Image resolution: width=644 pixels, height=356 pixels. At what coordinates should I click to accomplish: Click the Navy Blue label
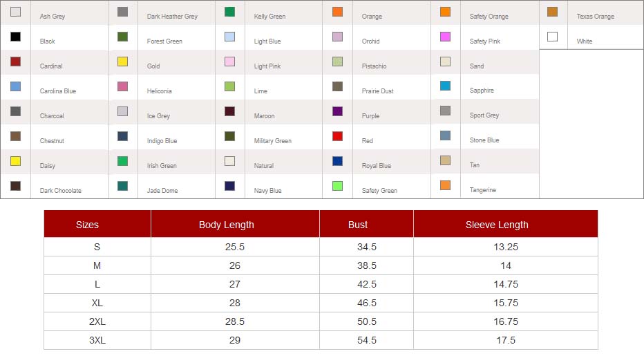pos(267,191)
